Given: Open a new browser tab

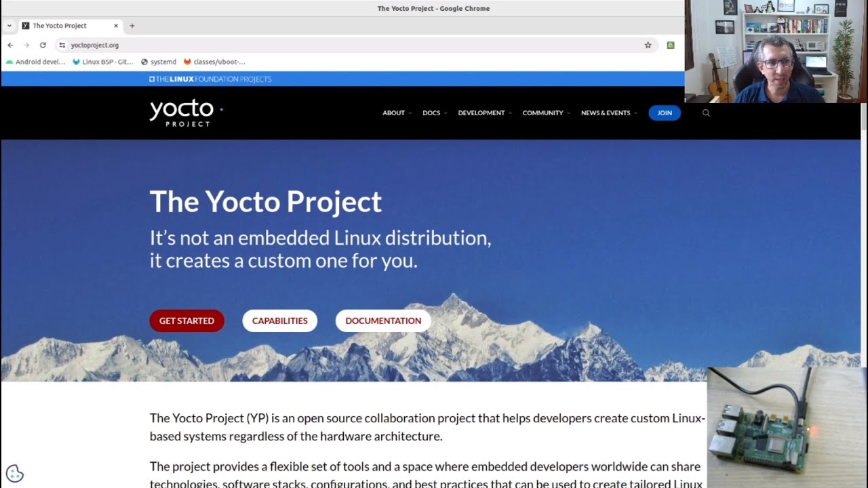Looking at the screenshot, I should coord(132,26).
